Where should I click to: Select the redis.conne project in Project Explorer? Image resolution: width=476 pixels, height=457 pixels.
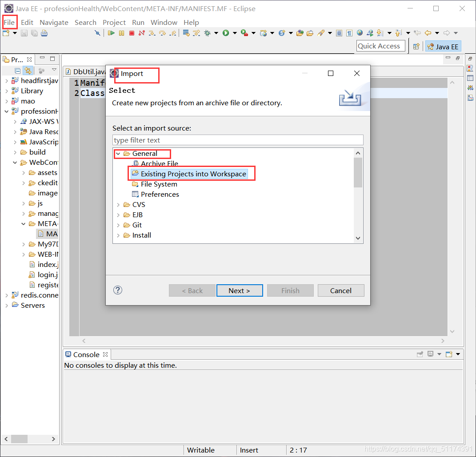tap(35, 295)
